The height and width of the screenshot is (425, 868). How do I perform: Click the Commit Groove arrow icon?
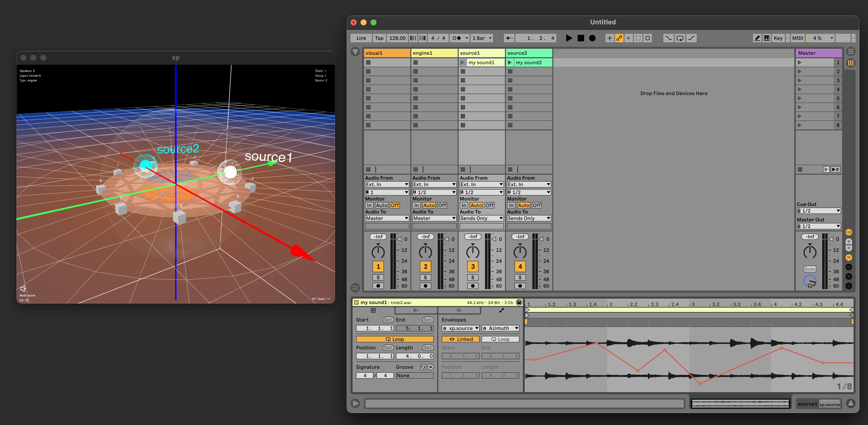430,367
